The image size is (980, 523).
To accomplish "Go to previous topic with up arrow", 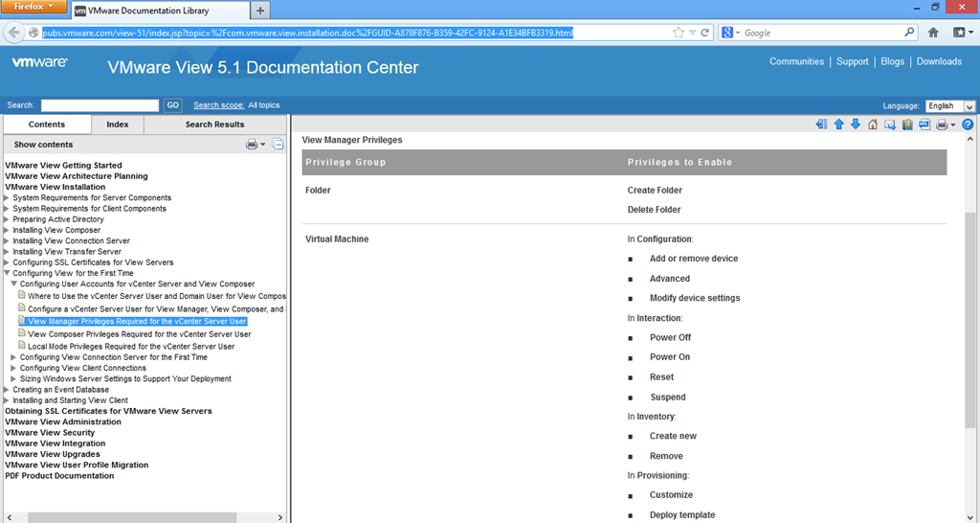I will 838,125.
